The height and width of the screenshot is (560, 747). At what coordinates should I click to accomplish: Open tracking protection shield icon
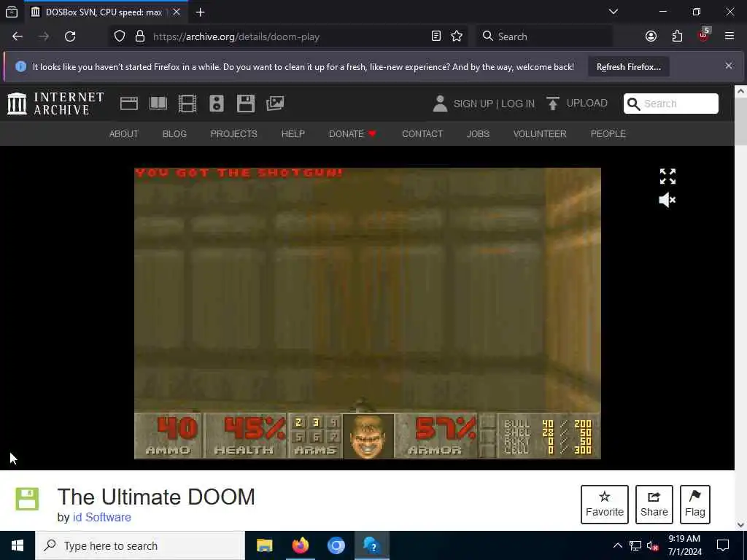coord(120,36)
